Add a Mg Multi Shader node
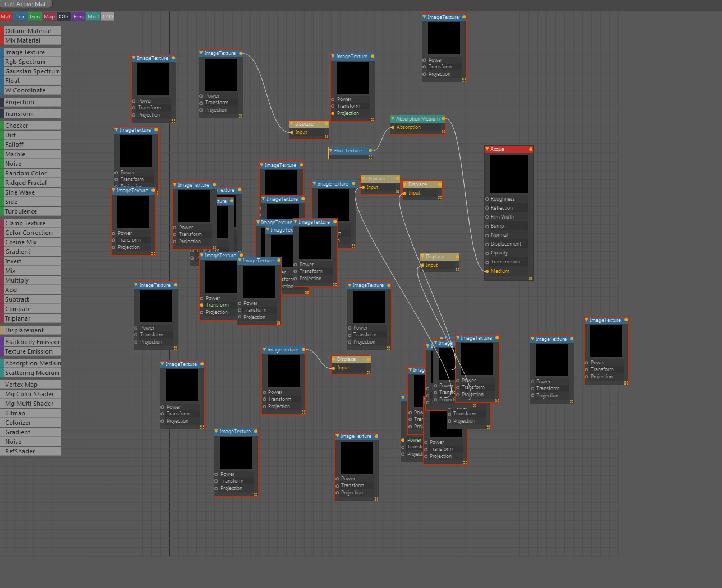The image size is (722, 588). [30, 404]
